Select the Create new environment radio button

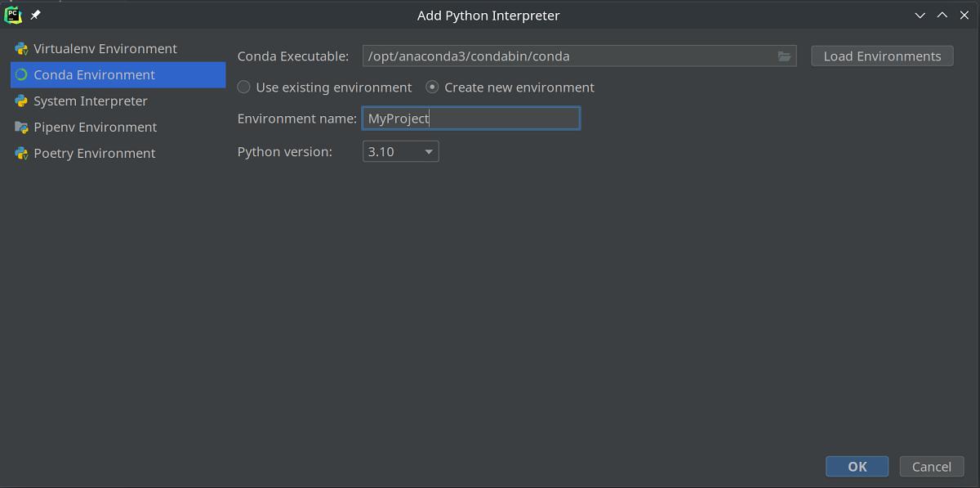coord(431,87)
